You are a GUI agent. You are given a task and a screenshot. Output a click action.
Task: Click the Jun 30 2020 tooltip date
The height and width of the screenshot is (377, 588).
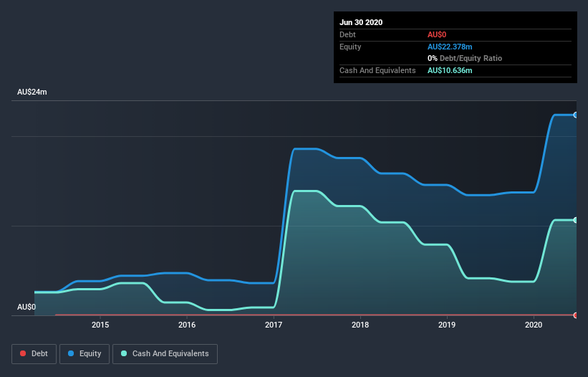click(x=361, y=22)
